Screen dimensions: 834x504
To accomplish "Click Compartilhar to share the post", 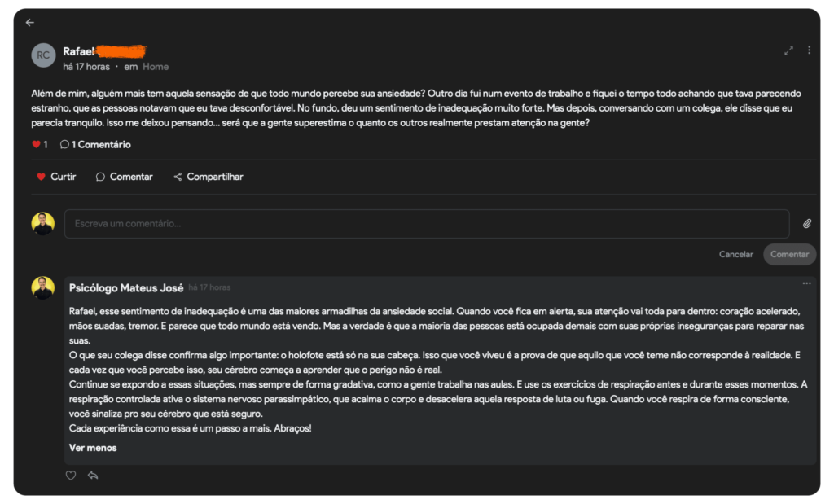I will tap(208, 177).
